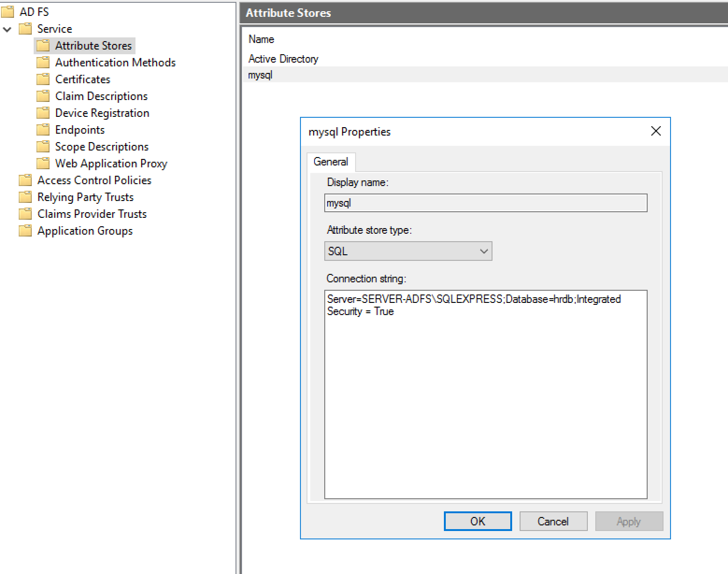
Task: Click the Attribute Stores folder icon
Action: click(43, 46)
